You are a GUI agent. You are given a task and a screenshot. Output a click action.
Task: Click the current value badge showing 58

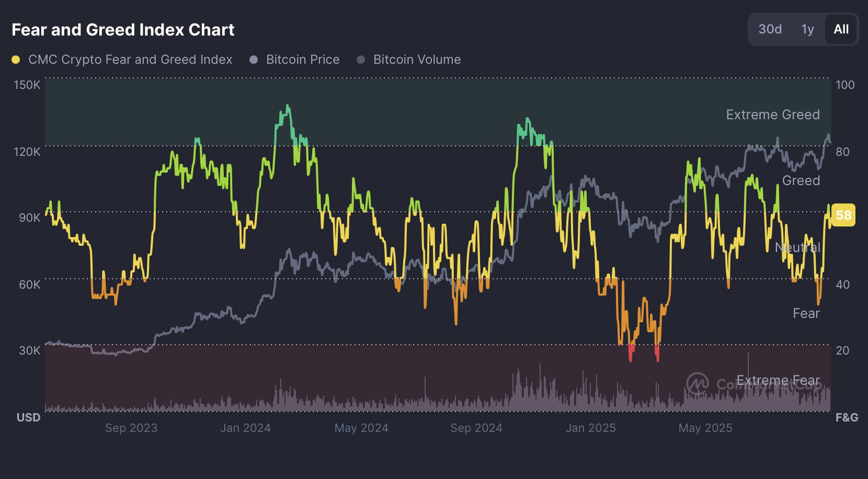tap(843, 215)
